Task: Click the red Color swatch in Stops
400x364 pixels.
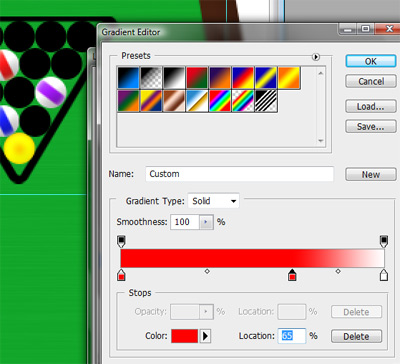Action: coord(185,336)
